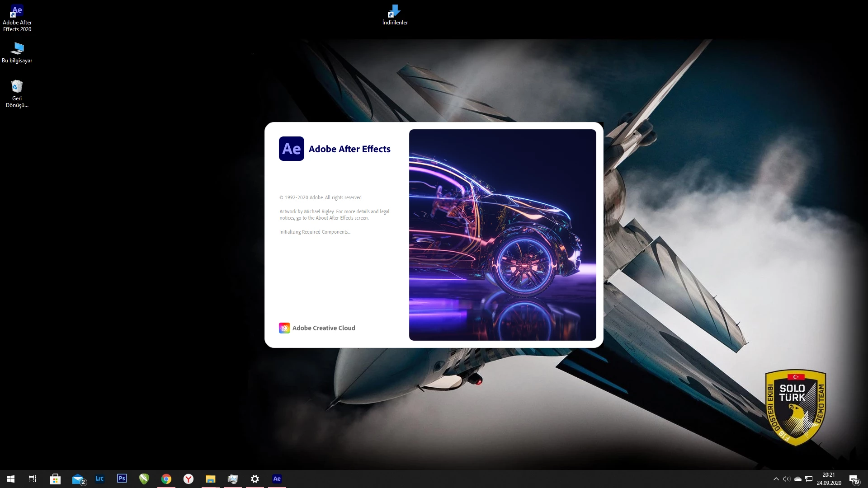Click the After Effects taskbar icon

pos(277,479)
